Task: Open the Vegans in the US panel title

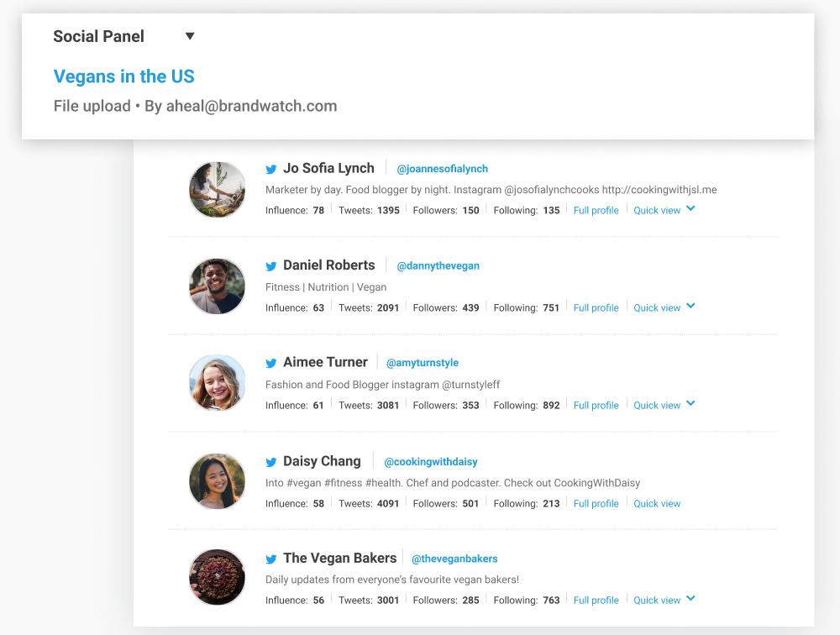Action: point(123,76)
